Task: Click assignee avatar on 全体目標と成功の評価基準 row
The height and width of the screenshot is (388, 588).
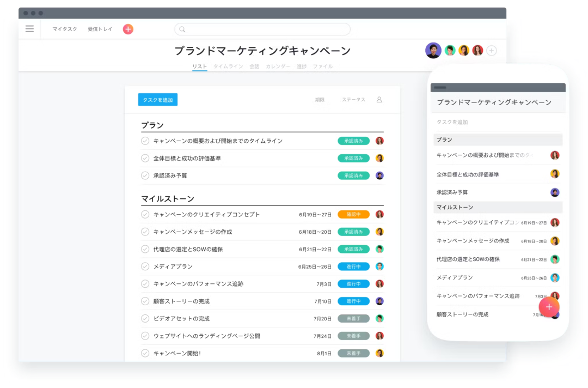Action: coord(379,158)
